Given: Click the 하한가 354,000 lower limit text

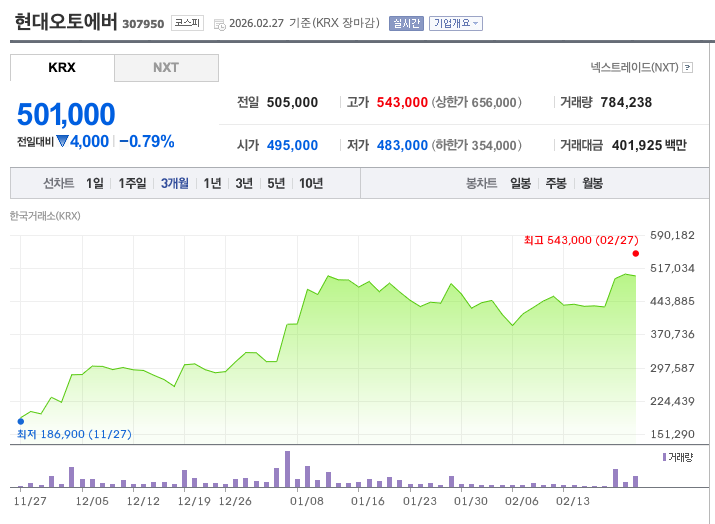Looking at the screenshot, I should [477, 145].
